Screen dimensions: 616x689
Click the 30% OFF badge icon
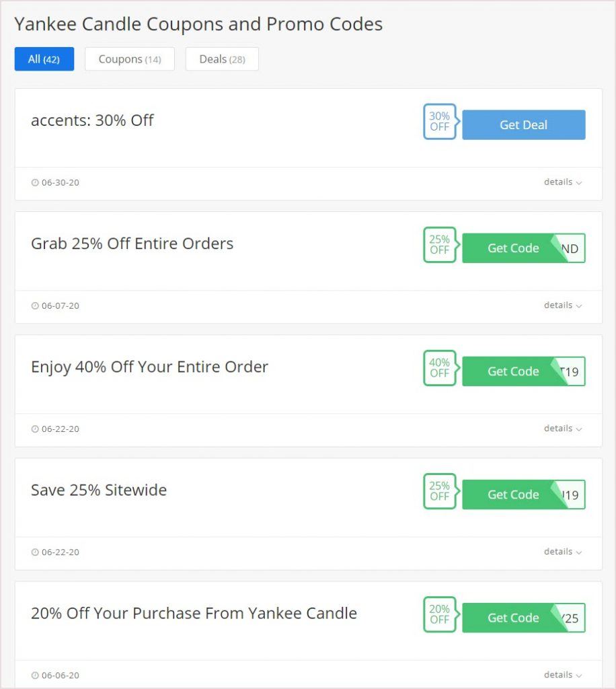(x=440, y=122)
